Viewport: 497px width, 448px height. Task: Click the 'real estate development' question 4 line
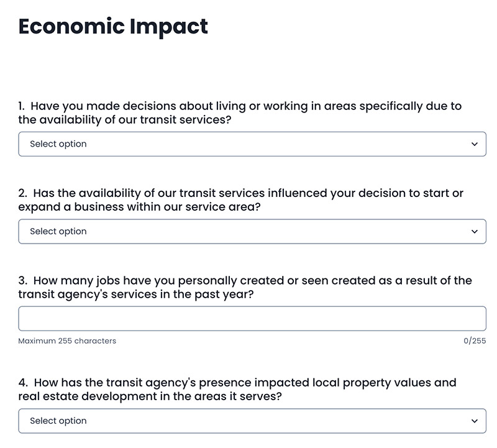tap(150, 396)
